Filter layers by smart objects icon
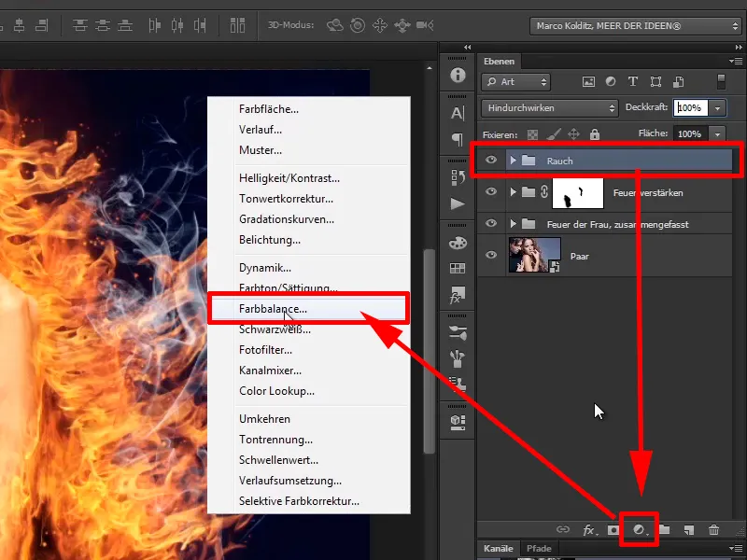 tap(679, 82)
